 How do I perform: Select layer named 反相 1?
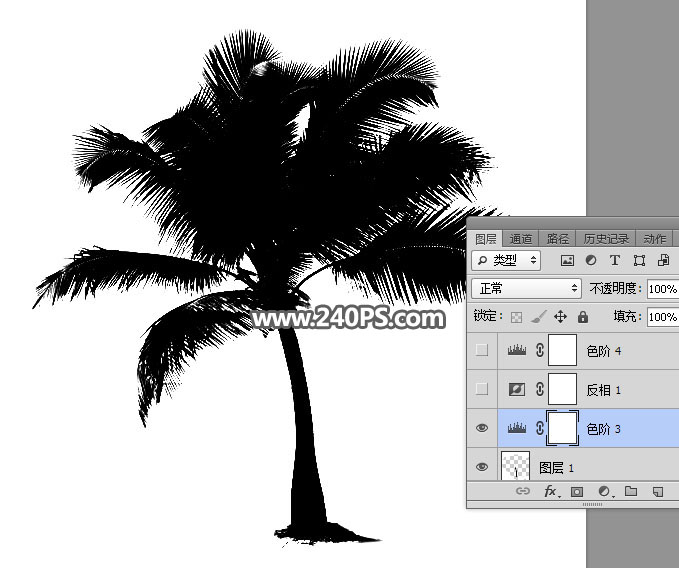coord(604,390)
